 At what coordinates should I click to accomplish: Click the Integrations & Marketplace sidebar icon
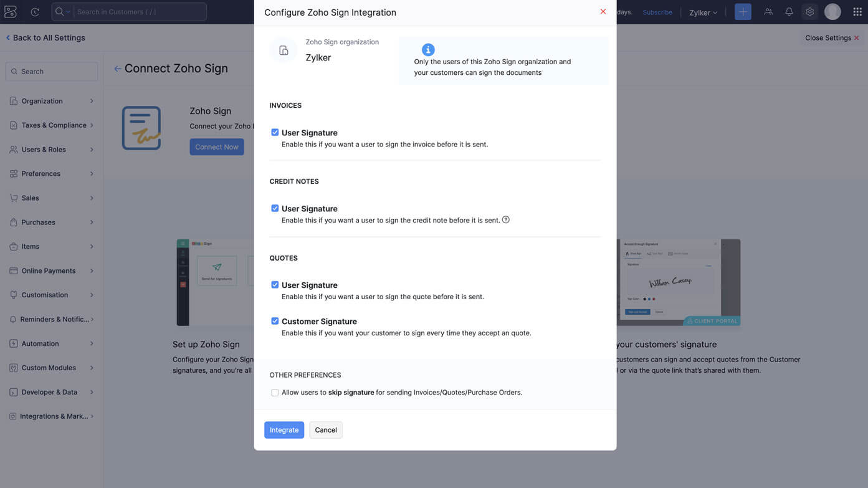[13, 416]
